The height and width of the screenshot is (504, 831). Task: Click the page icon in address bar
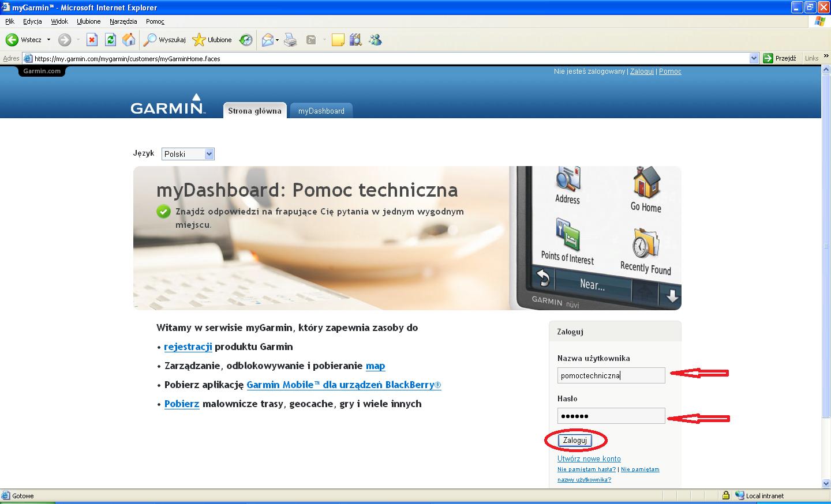pos(28,58)
